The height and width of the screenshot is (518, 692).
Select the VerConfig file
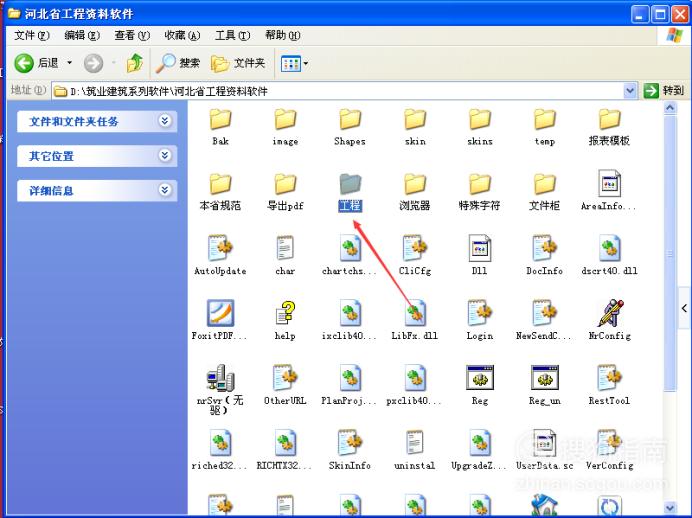[609, 450]
